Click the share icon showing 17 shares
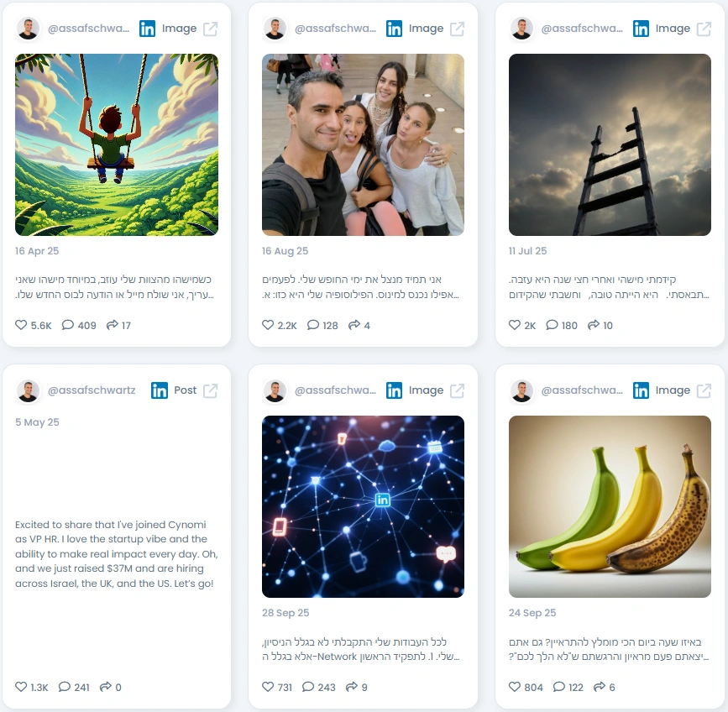728x712 pixels. (112, 325)
